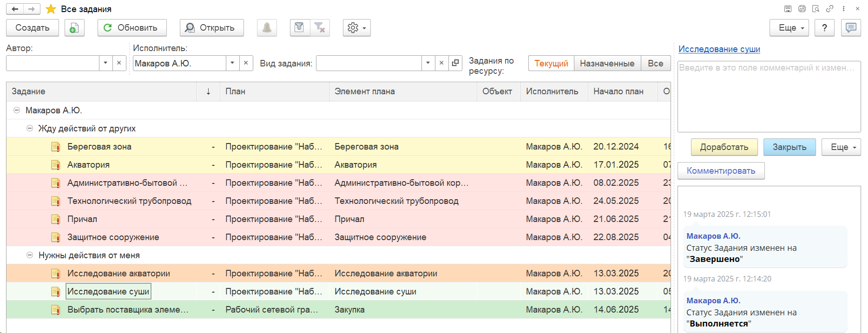Click the comment input text area
This screenshot has height=333, width=868.
tap(769, 97)
